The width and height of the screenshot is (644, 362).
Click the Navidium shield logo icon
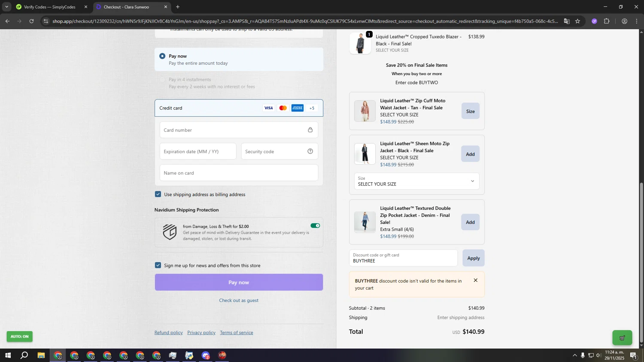click(x=170, y=232)
